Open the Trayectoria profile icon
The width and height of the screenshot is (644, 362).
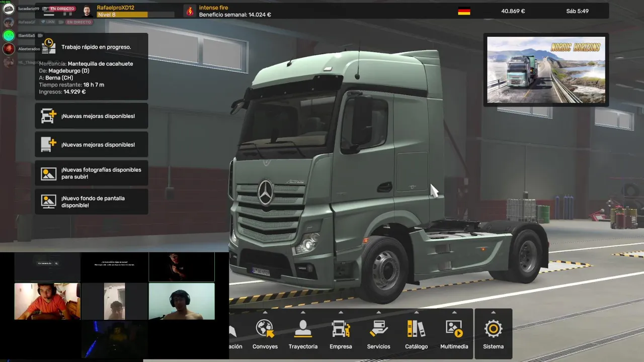point(303,329)
